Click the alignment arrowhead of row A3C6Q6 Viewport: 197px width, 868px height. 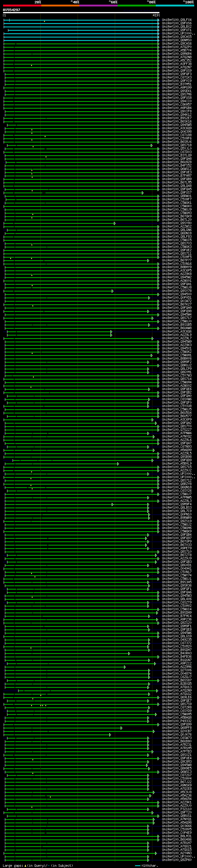click(111, 332)
